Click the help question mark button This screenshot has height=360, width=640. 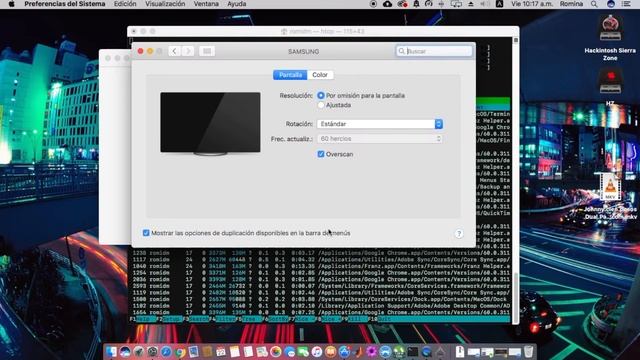tap(459, 233)
